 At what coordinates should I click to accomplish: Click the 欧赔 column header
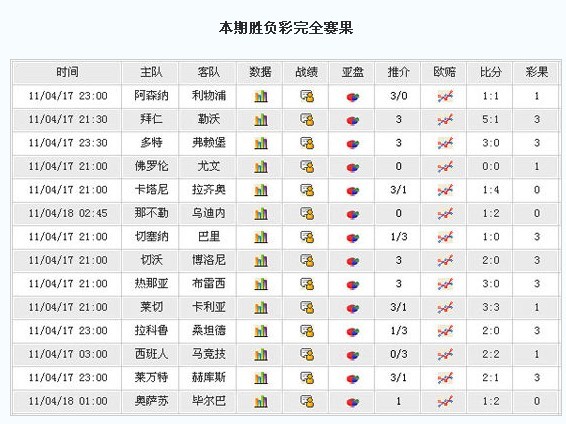point(445,72)
